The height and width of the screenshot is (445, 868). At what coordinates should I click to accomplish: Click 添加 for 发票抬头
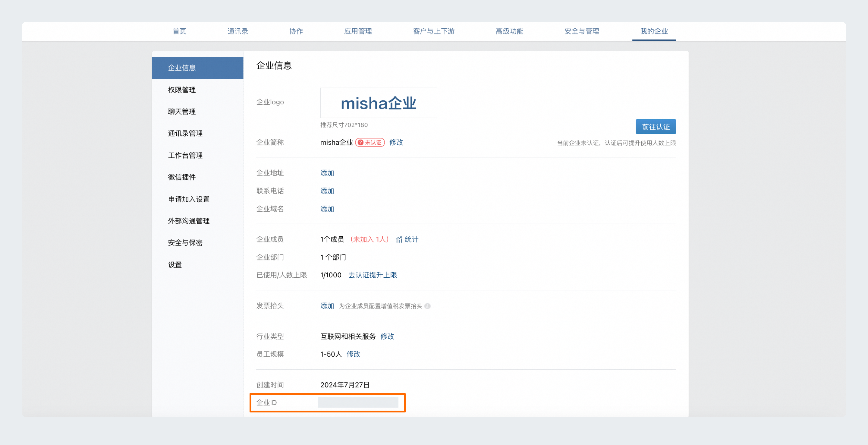327,306
